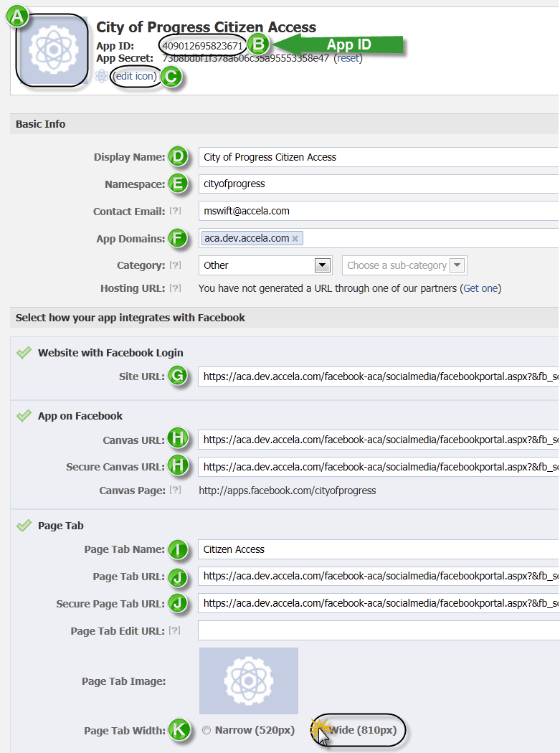Click the Page Tab Image thumbnail

coord(248,681)
